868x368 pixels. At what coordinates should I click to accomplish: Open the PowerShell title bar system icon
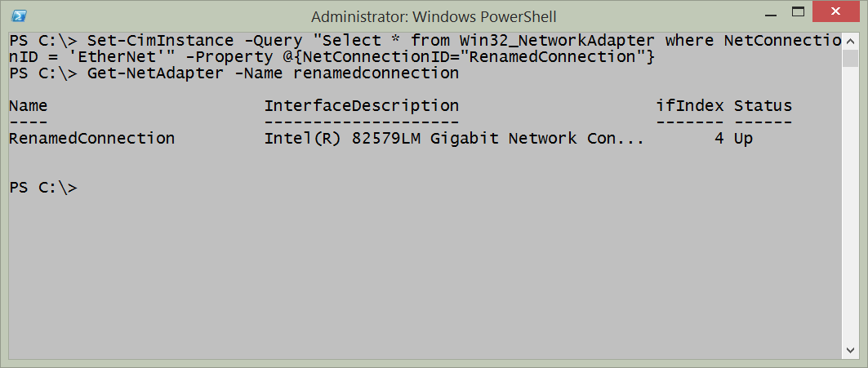[18, 16]
